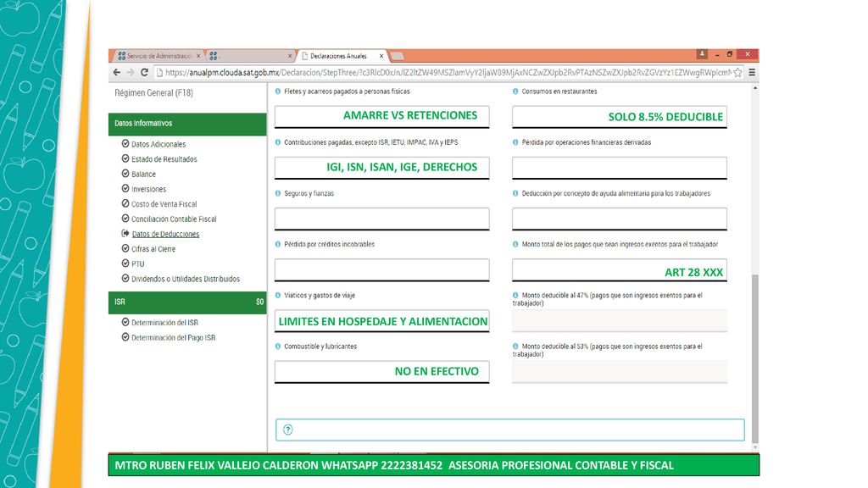
Task: Open Dividendos o Utilidades Distribuidos section
Action: [x=186, y=279]
